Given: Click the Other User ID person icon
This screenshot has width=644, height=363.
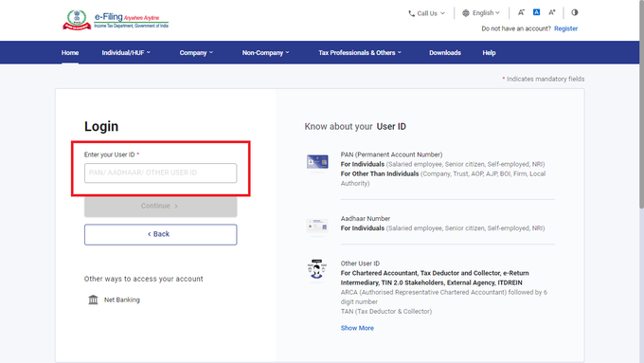Looking at the screenshot, I should [316, 269].
